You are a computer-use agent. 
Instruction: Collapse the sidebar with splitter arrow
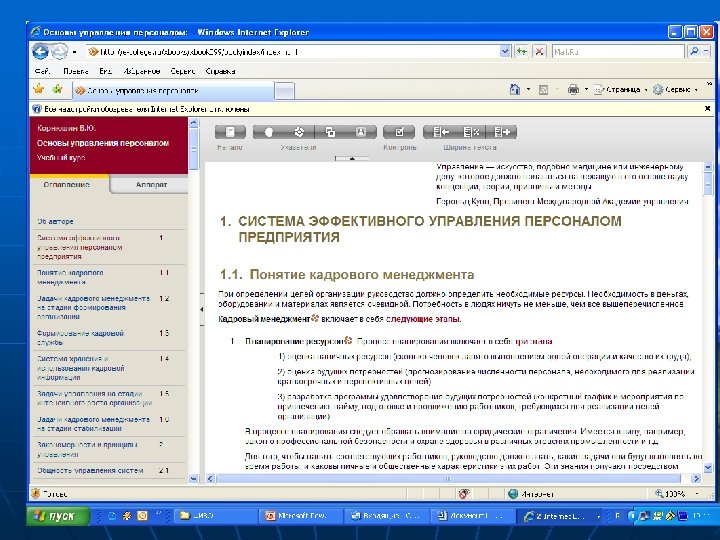[x=201, y=309]
